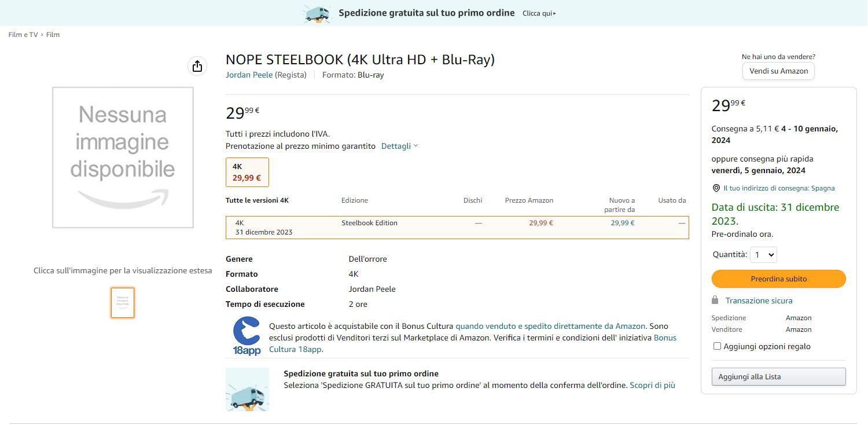The image size is (868, 425).
Task: Enable the 'Aggiungi opzioni regalo' checkbox
Action: [x=718, y=346]
